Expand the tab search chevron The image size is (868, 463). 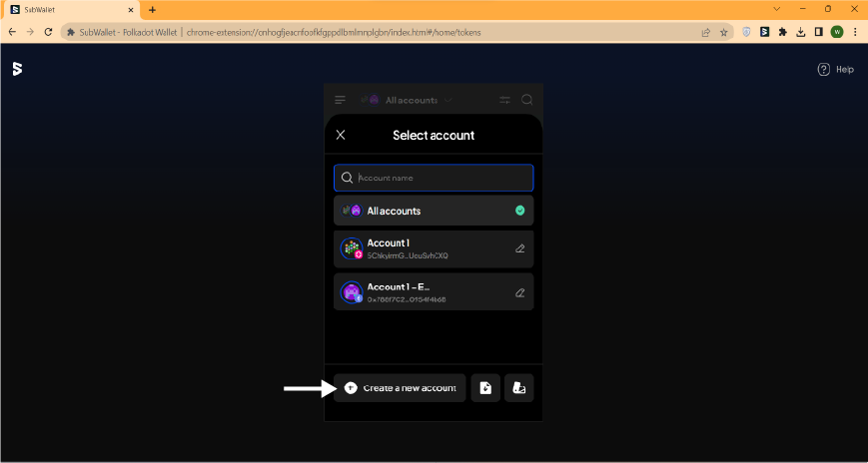point(777,9)
